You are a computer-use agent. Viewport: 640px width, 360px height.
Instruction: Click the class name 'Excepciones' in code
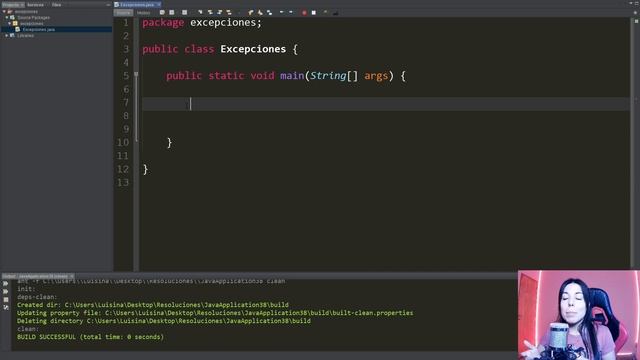coord(253,49)
